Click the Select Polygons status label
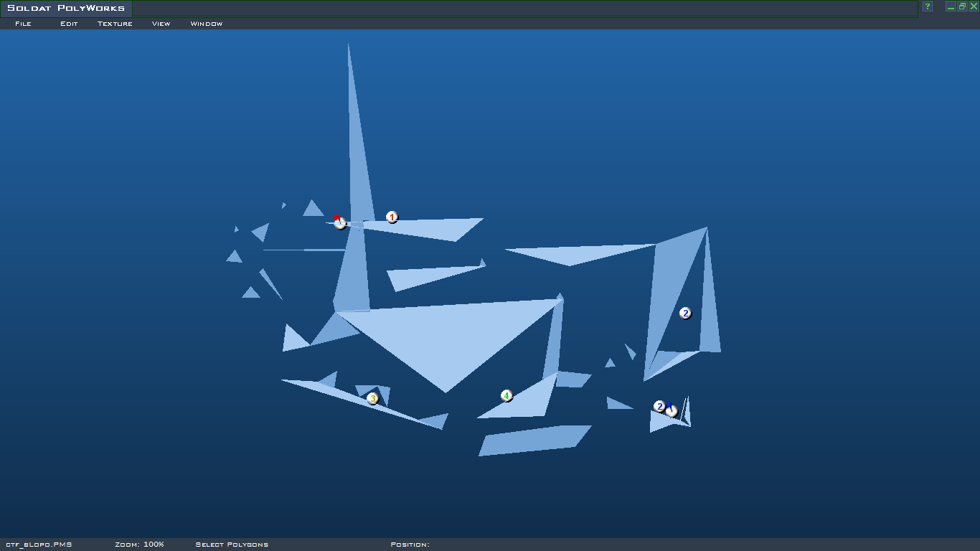 click(232, 545)
